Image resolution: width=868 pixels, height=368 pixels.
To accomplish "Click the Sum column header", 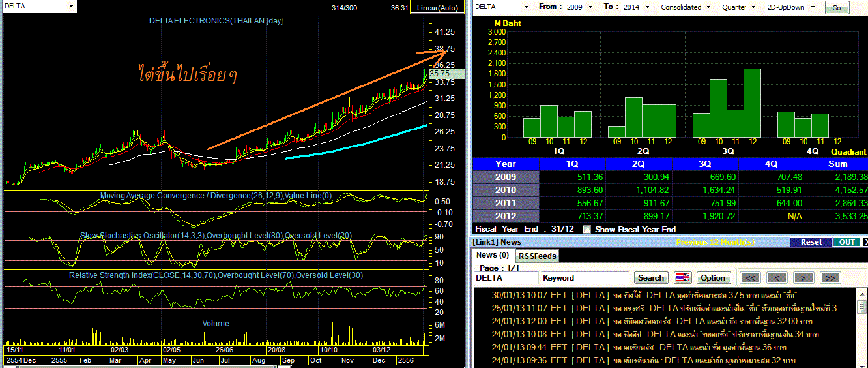I will 838,164.
